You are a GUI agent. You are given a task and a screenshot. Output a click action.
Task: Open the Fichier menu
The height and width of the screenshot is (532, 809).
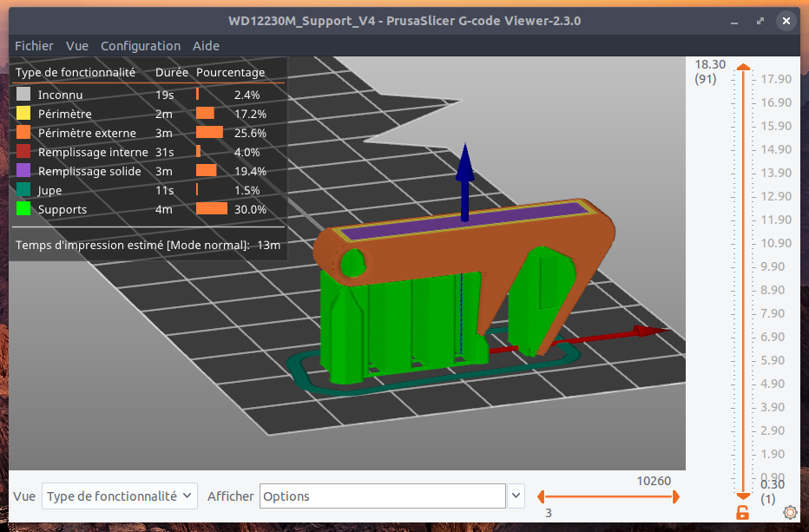[34, 46]
